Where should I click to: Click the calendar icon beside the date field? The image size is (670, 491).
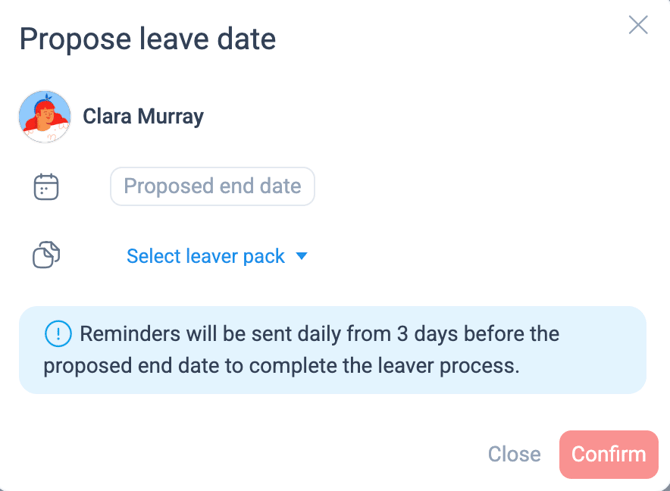(x=46, y=187)
